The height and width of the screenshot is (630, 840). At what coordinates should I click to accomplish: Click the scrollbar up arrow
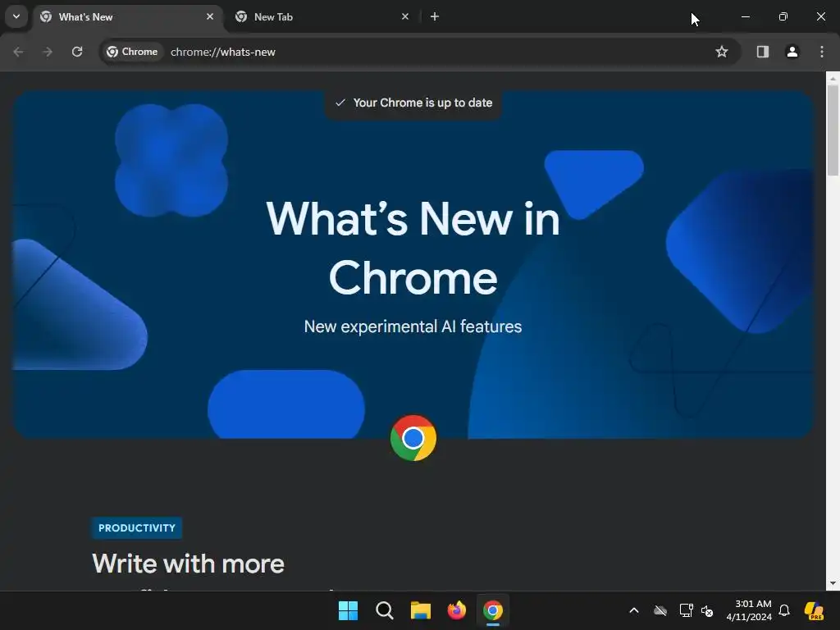833,78
